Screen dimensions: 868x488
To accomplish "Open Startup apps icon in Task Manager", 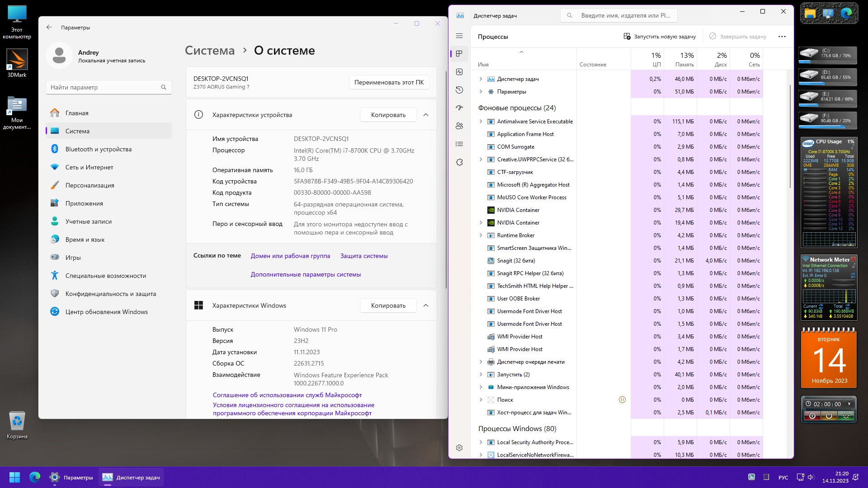I will click(x=459, y=108).
